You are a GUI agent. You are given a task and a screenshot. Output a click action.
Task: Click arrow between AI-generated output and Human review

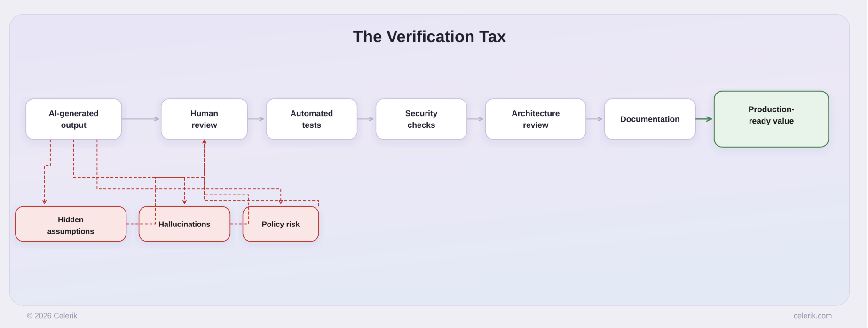[141, 119]
